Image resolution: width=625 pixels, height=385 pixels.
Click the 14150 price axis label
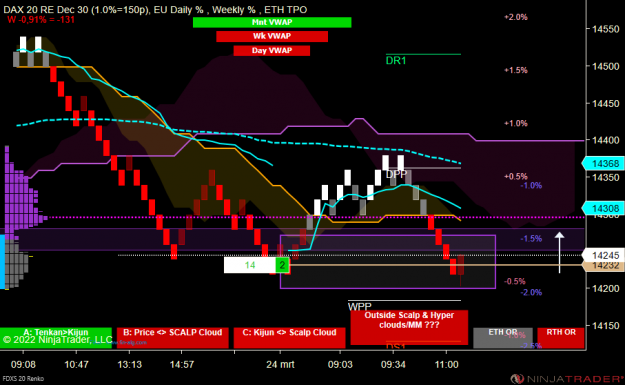click(x=606, y=326)
